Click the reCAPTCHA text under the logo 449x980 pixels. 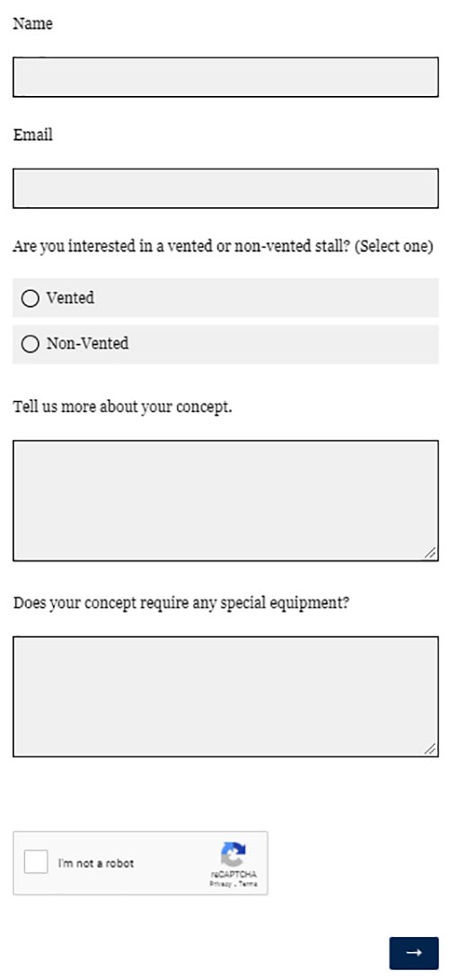point(233,874)
